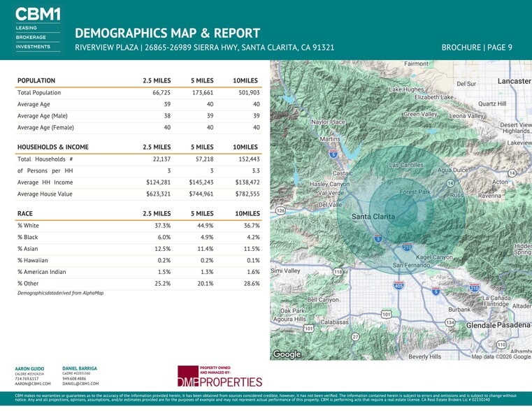Click the Google logo on the map

[286, 354]
